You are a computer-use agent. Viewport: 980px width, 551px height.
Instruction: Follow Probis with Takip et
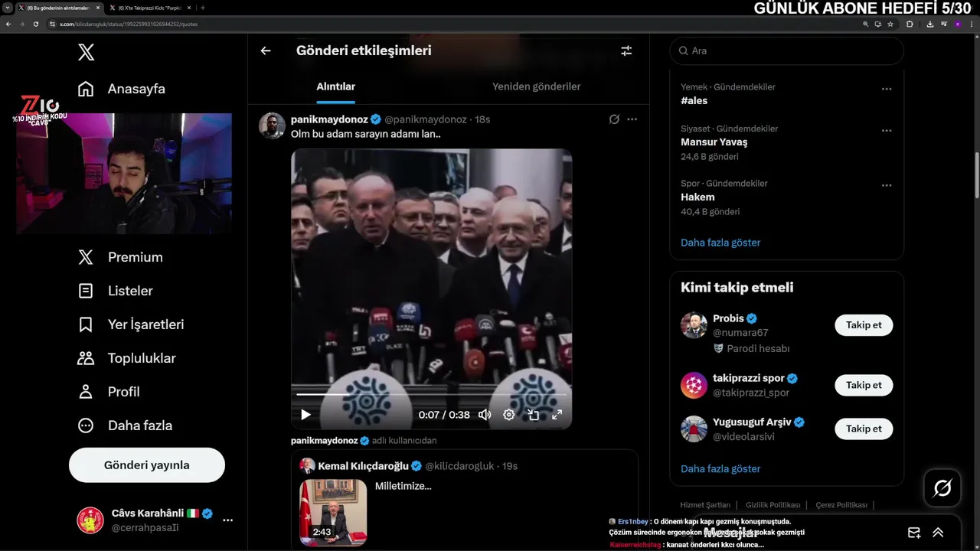pos(864,325)
